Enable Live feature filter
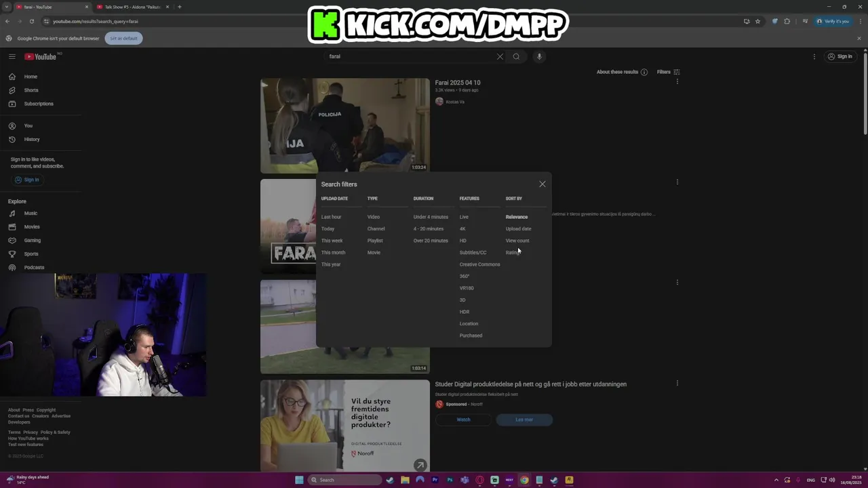The height and width of the screenshot is (488, 868). (464, 217)
